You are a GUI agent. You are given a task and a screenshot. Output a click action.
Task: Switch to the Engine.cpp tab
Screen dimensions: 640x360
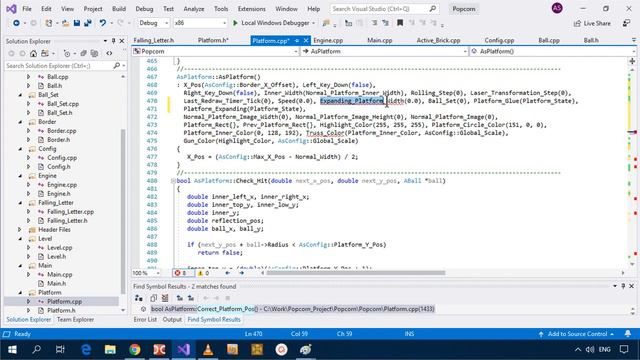pyautogui.click(x=328, y=40)
